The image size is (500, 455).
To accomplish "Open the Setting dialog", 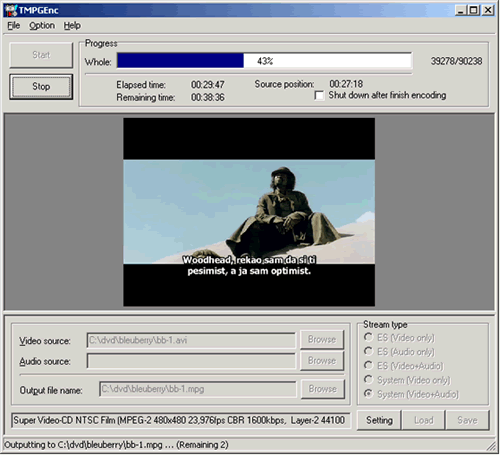I will pos(379,420).
